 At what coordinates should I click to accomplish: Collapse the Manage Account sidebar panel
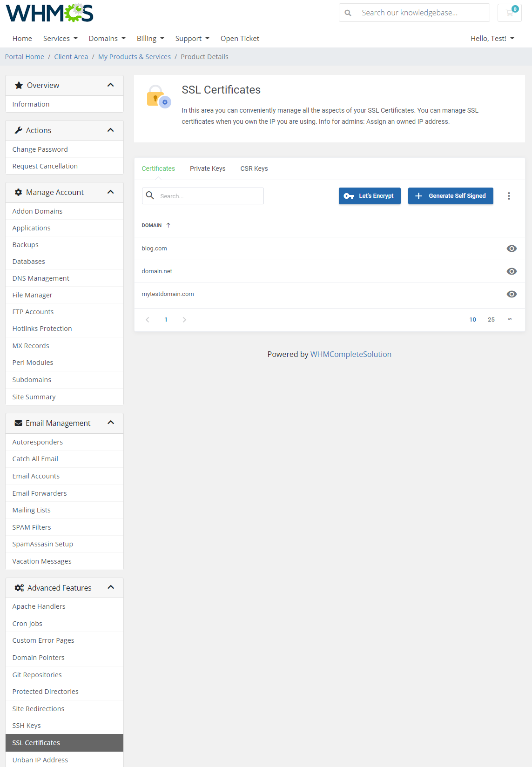[x=110, y=192]
